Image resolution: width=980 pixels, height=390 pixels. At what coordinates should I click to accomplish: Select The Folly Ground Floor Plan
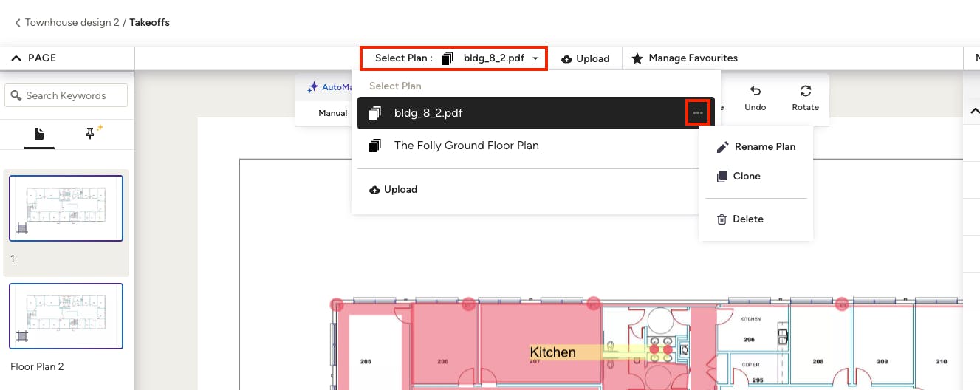[466, 146]
